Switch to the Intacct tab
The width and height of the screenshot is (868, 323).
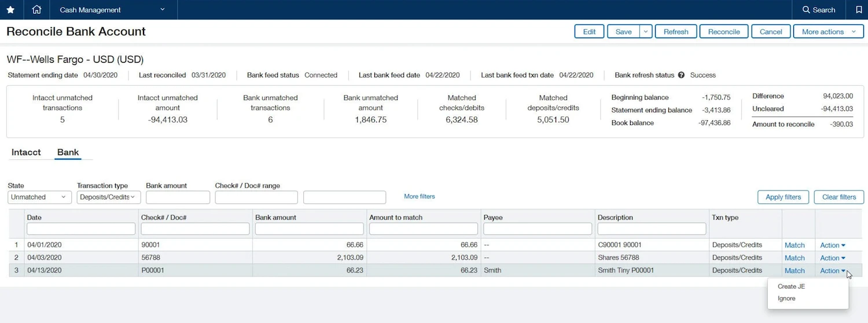coord(26,152)
